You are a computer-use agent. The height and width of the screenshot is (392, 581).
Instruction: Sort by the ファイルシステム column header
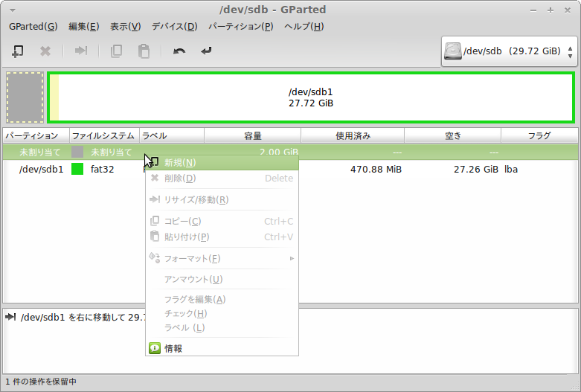tap(104, 136)
